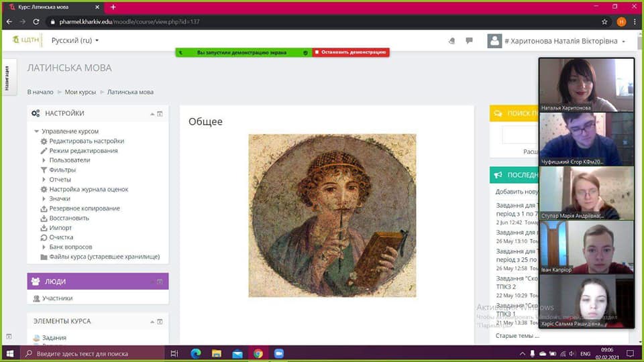
Task: Expand the Значки node
Action: (x=44, y=198)
